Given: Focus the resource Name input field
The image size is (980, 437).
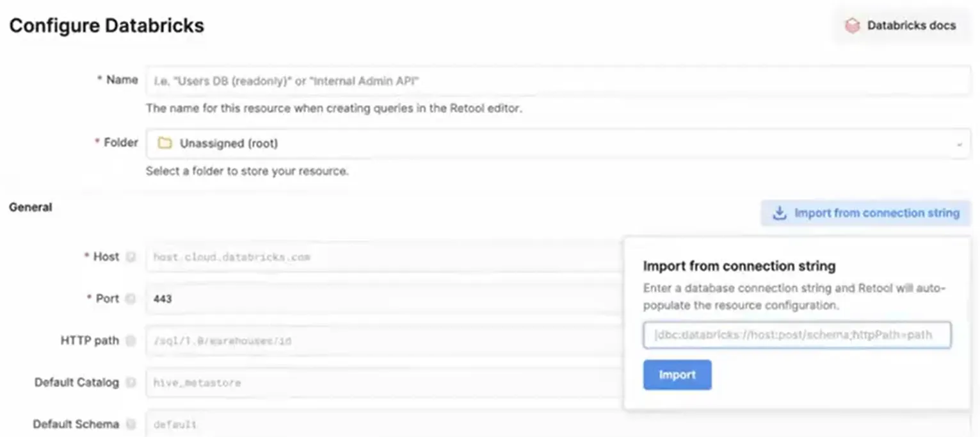Looking at the screenshot, I should click(557, 81).
